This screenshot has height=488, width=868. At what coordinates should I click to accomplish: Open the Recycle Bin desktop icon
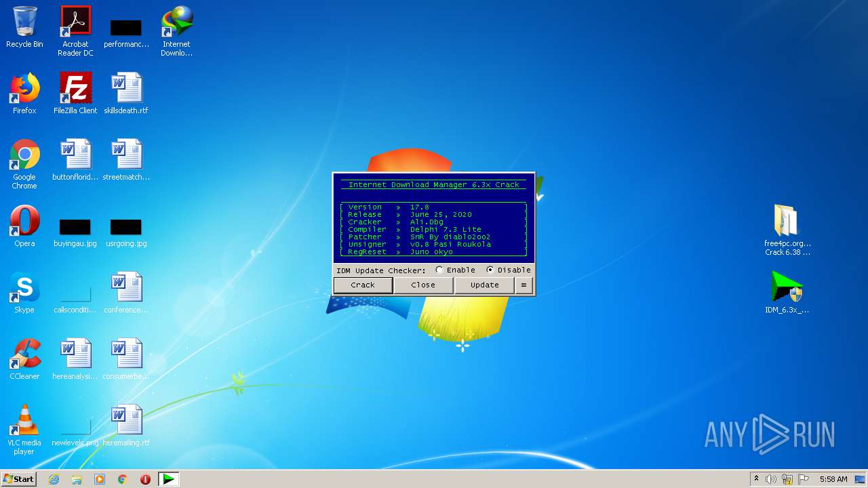point(24,28)
